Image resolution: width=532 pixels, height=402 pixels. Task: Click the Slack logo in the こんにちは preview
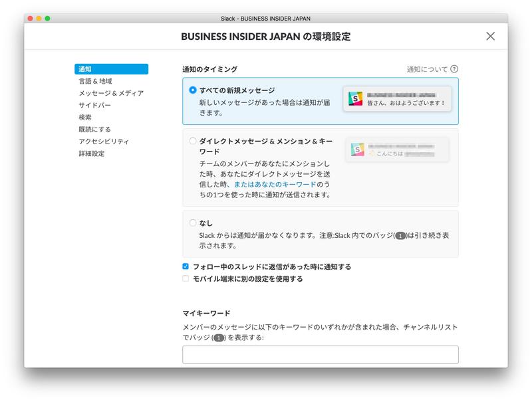357,150
